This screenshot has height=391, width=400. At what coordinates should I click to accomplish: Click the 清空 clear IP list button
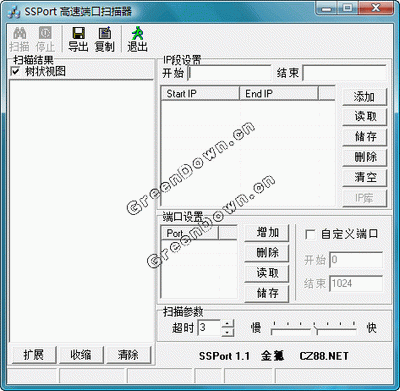click(x=364, y=177)
